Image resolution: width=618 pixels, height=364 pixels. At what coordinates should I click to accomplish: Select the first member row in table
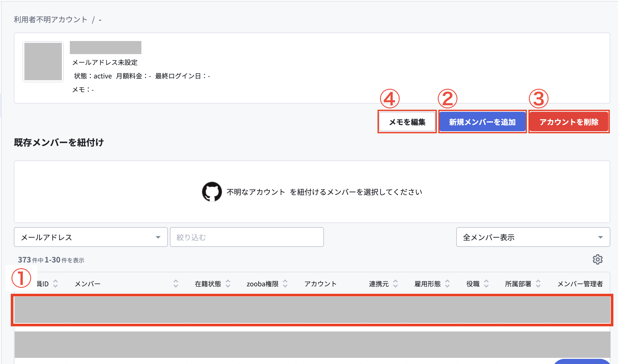click(312, 310)
